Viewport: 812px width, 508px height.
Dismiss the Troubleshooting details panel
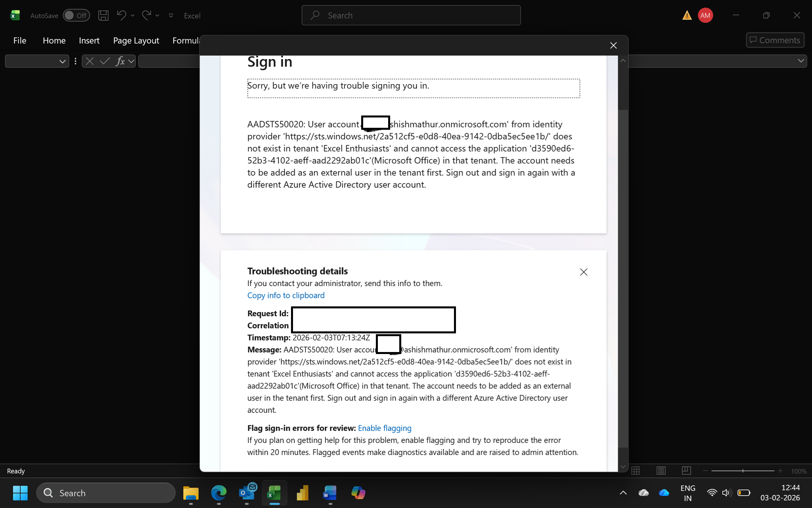(584, 272)
